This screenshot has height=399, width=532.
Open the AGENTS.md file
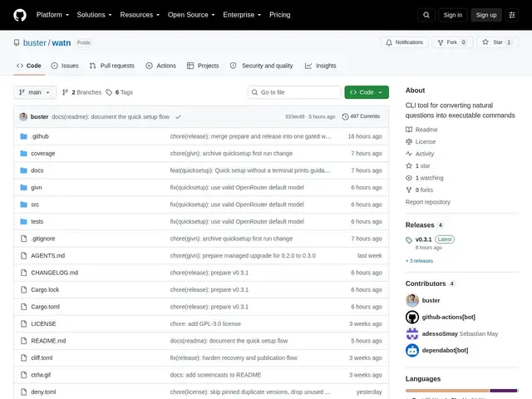pyautogui.click(x=48, y=255)
